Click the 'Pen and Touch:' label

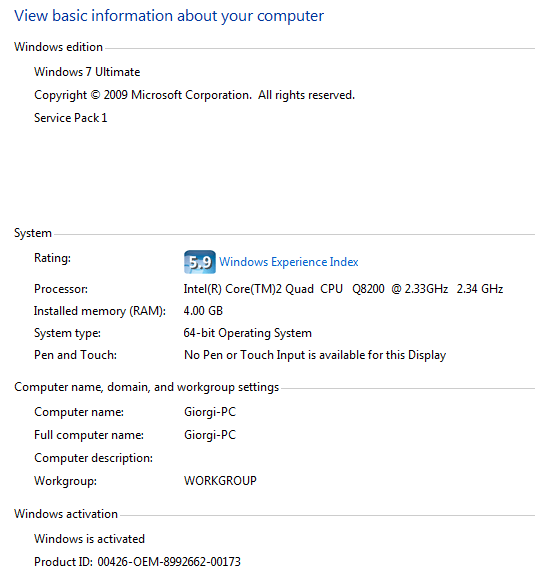(75, 355)
